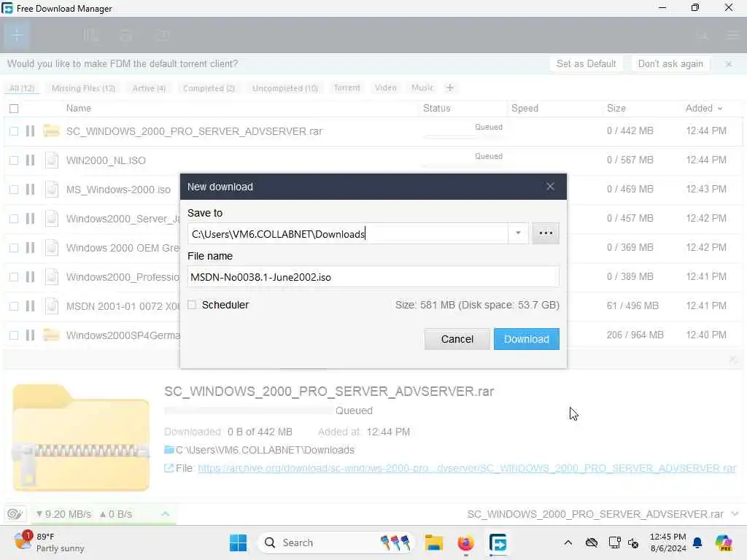Viewport: 747px width, 560px height.
Task: Switch to Missing Files (12) tab
Action: coord(83,88)
